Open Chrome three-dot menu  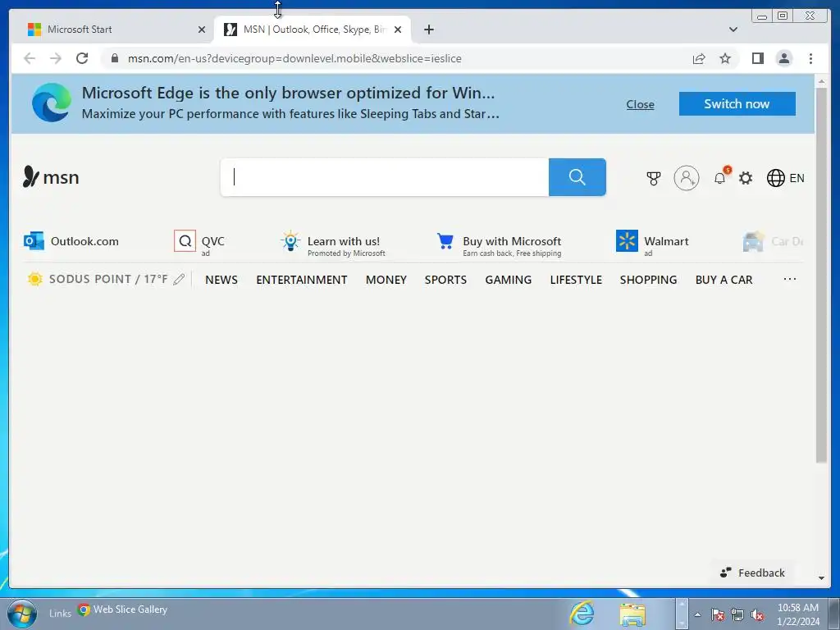click(x=810, y=58)
